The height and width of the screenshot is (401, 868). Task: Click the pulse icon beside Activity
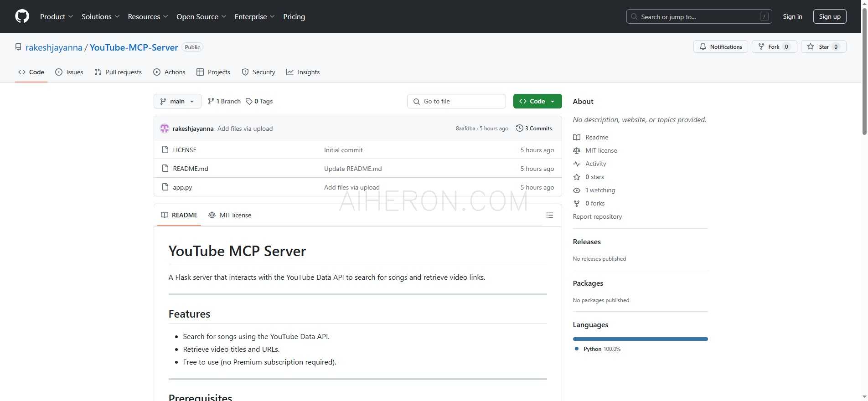click(577, 164)
